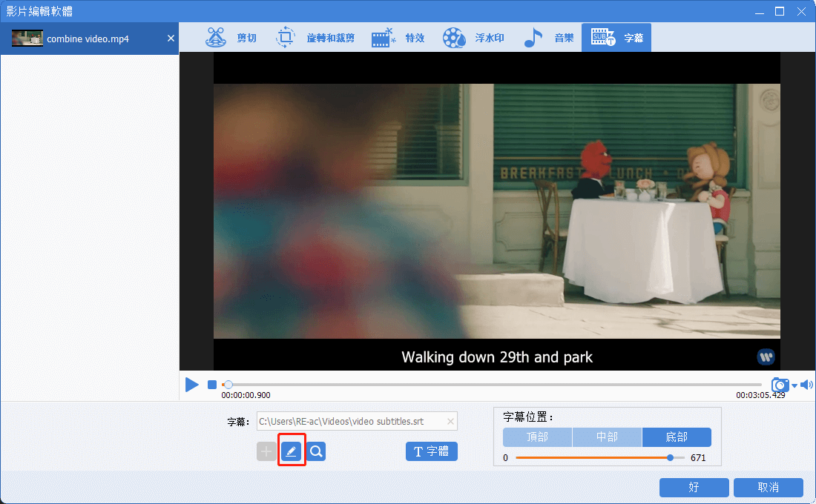Stop video playback with the square button
816x504 pixels.
tap(212, 385)
